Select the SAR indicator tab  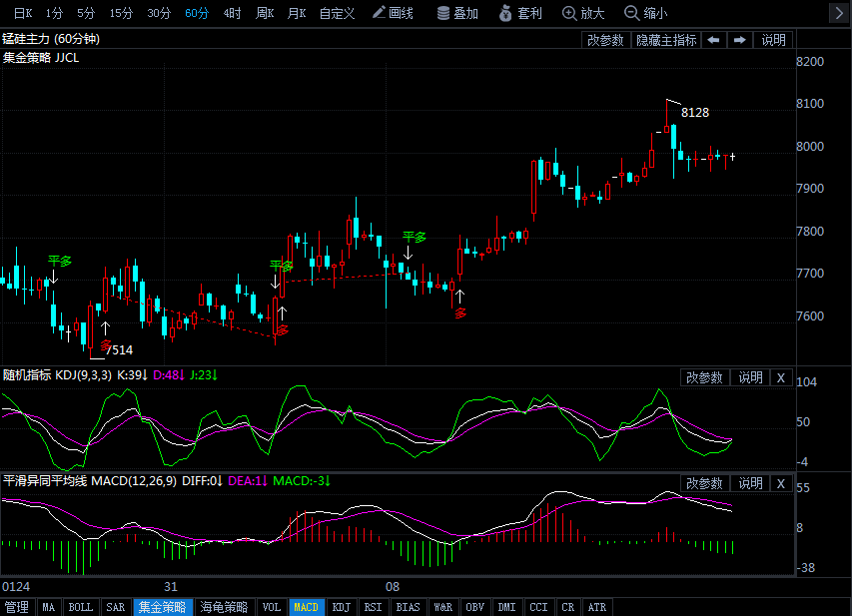[115, 607]
